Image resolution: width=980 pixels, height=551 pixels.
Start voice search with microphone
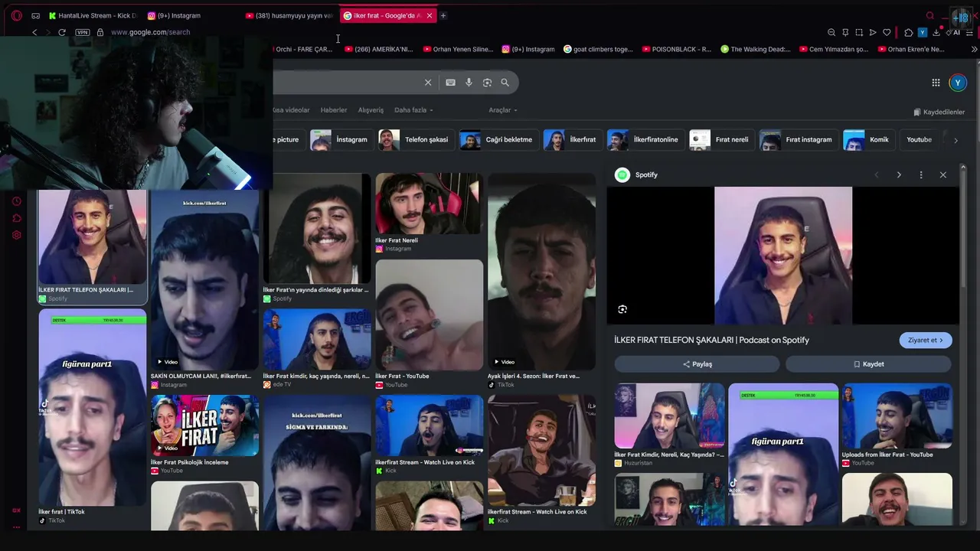coord(469,82)
